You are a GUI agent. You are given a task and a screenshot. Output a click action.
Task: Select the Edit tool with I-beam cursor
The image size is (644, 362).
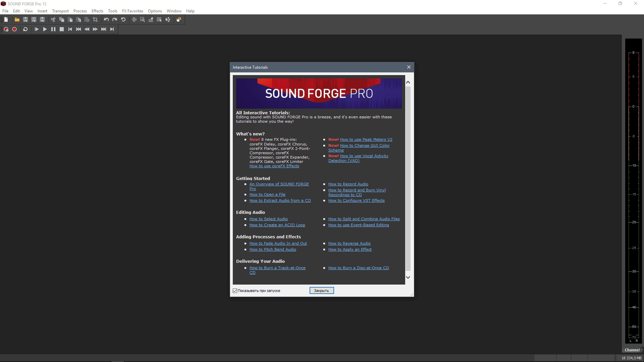[x=134, y=20]
